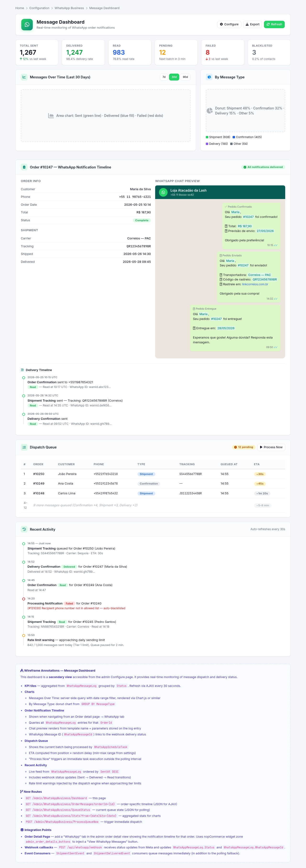The image size is (306, 868).
Task: Go to Home breadcrumb
Action: pos(20,8)
